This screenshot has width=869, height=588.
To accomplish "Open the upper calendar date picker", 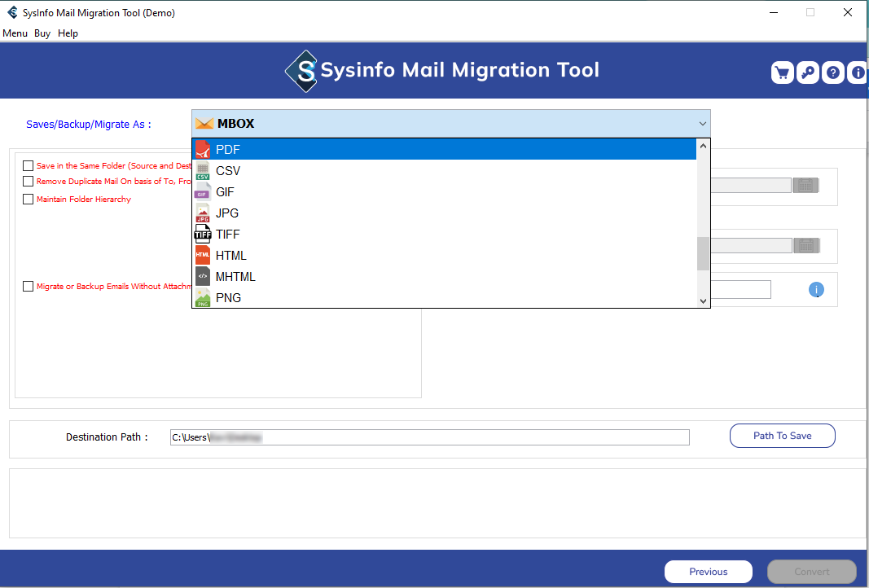I will point(805,186).
